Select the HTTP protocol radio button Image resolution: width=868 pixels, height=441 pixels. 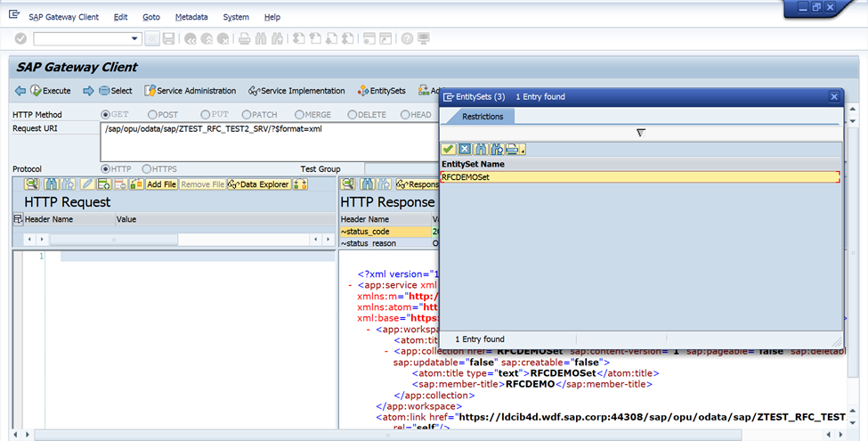click(x=105, y=169)
